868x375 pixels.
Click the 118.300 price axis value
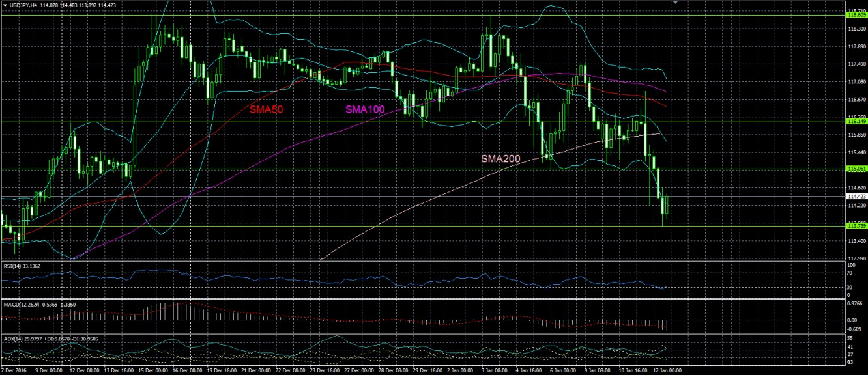856,29
